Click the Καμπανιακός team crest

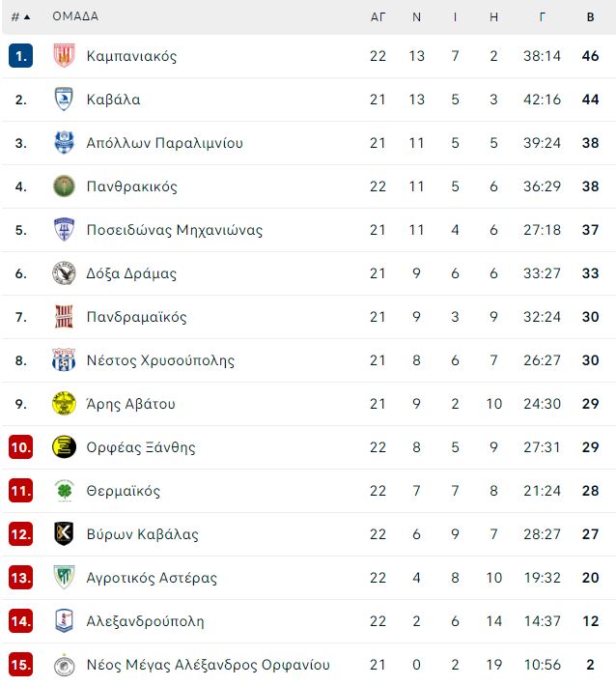pyautogui.click(x=64, y=56)
